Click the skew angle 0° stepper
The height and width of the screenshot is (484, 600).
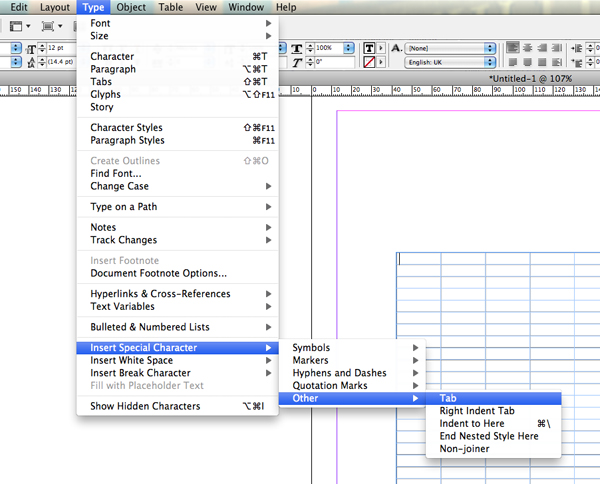click(x=310, y=62)
